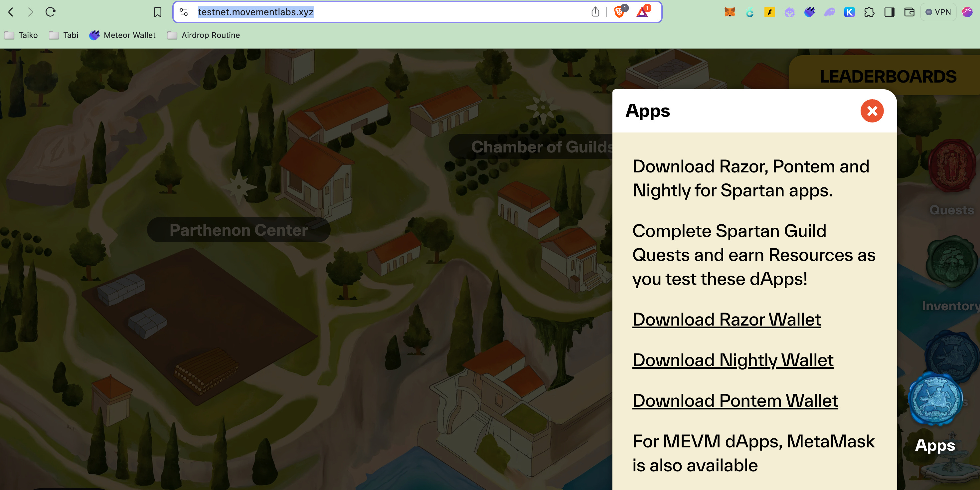Open the blue K extension icon
Viewport: 980px width, 490px height.
point(849,12)
